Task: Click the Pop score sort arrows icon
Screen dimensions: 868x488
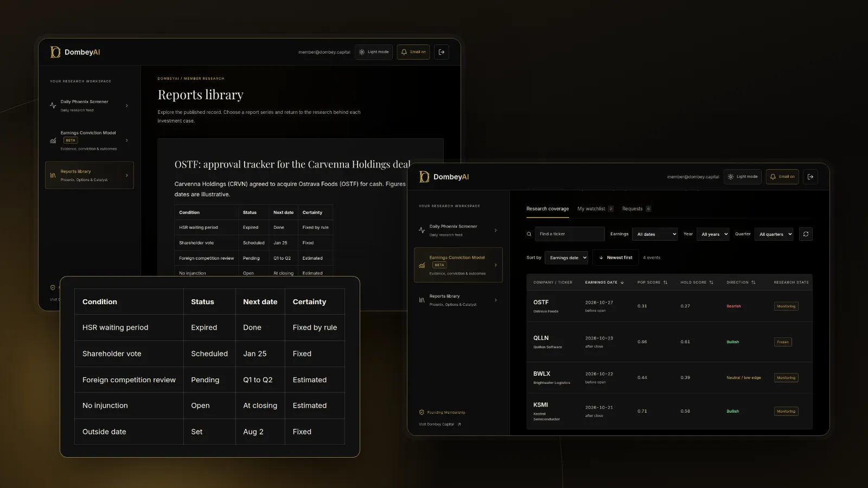Action: (x=666, y=282)
